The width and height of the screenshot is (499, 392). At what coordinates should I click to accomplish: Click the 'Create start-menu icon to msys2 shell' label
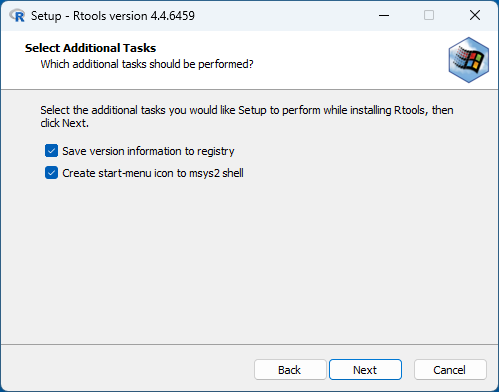(153, 173)
